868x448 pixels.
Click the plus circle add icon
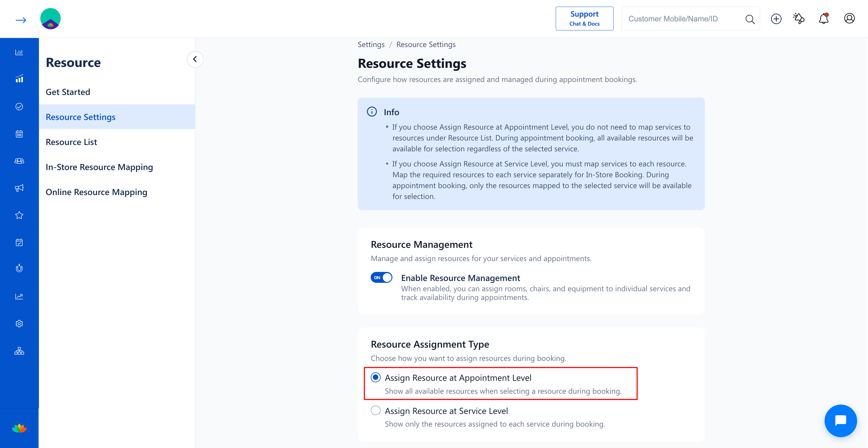(776, 18)
